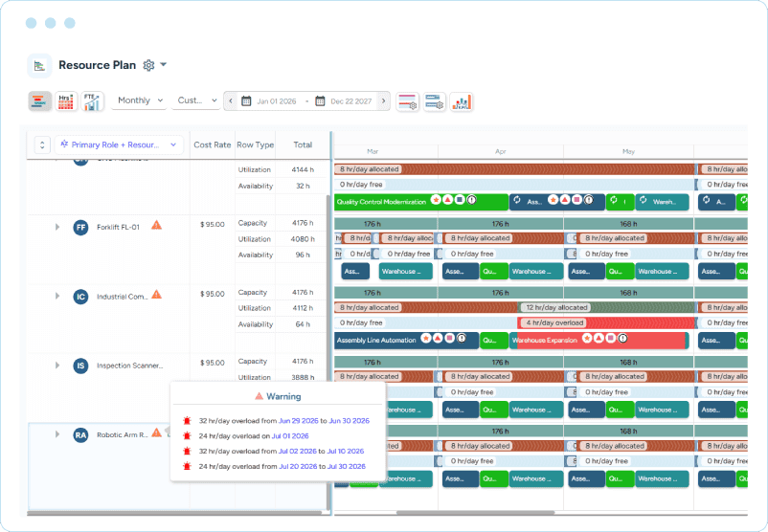768x532 pixels.
Task: Go to the previous date range arrow
Action: click(x=231, y=100)
